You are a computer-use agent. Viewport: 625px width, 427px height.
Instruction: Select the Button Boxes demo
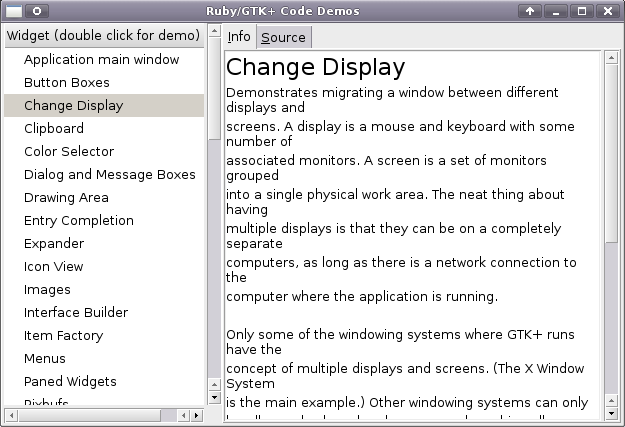tap(66, 82)
